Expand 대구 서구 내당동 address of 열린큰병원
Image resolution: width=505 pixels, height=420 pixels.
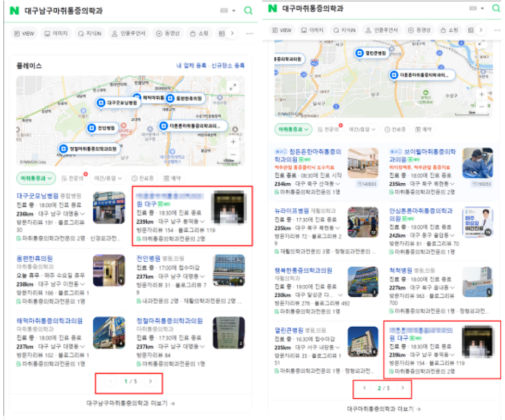(x=338, y=347)
